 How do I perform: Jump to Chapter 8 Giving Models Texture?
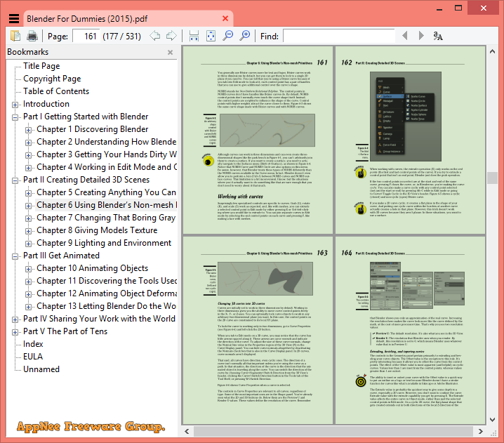tap(97, 230)
